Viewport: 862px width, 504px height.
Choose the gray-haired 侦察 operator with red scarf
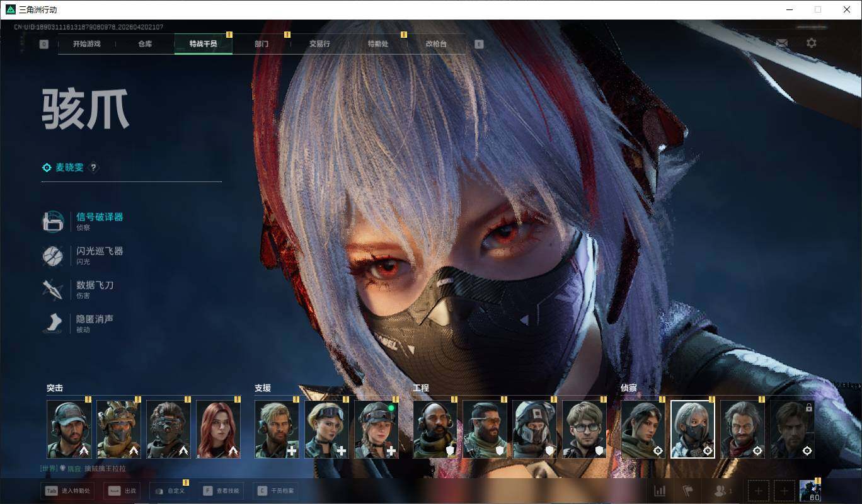pos(743,429)
